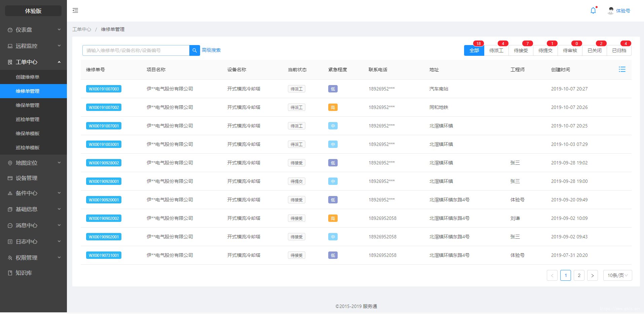The image size is (644, 314).
Task: Open notifications via the bell icon
Action: tap(593, 11)
